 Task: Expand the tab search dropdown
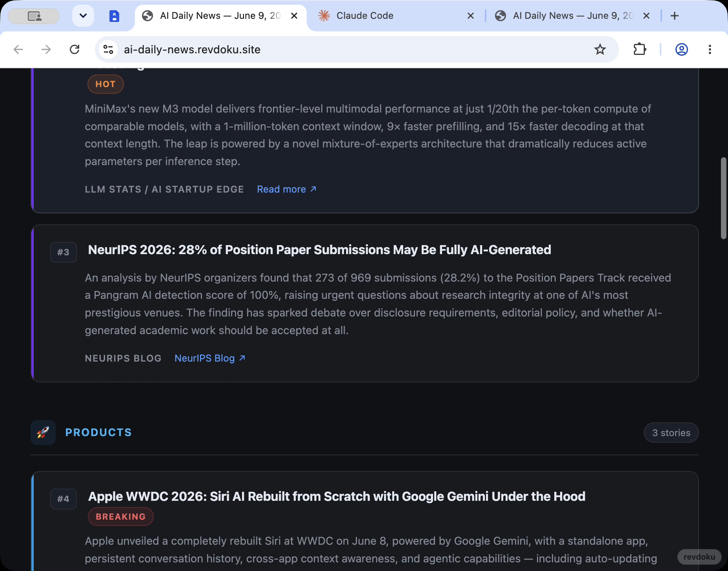[x=83, y=16]
